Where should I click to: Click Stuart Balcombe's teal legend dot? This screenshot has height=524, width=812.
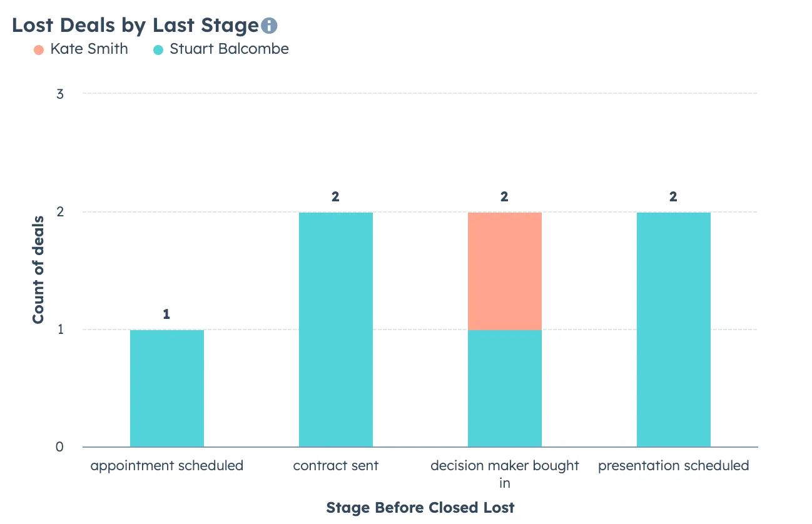click(158, 50)
